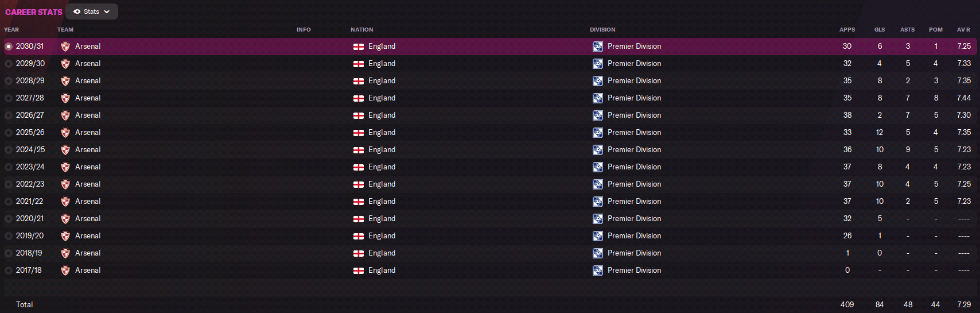Image resolution: width=980 pixels, height=313 pixels.
Task: Sort by the APPS column header
Action: click(847, 30)
